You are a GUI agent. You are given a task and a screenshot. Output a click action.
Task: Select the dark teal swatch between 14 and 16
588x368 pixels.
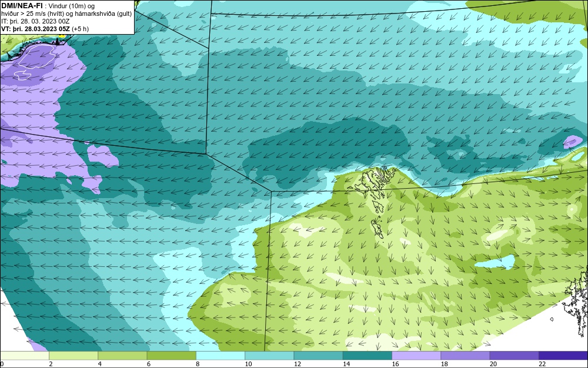click(x=367, y=355)
